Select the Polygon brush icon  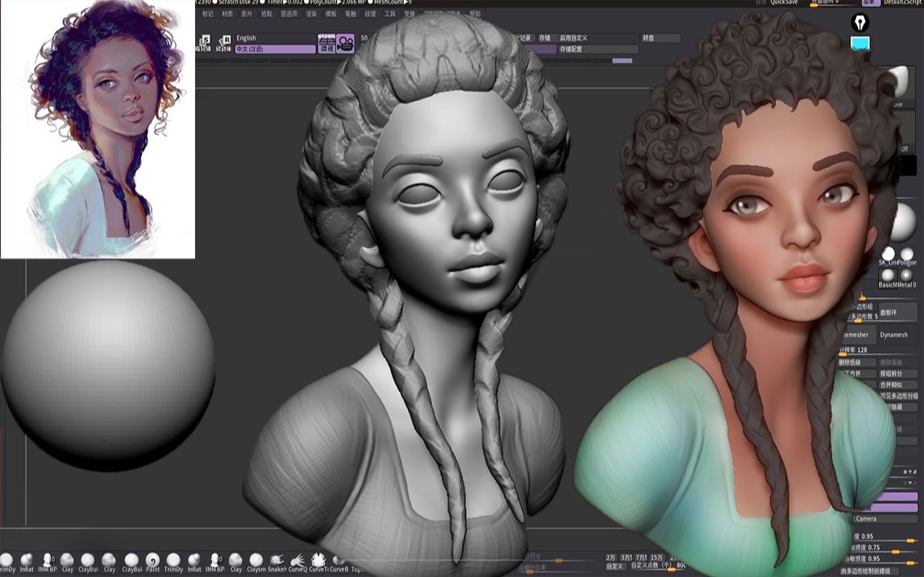908,256
